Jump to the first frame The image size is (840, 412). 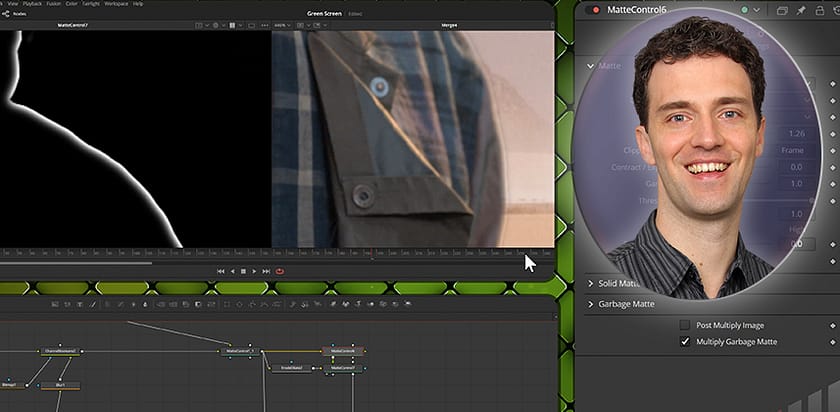[x=221, y=272]
